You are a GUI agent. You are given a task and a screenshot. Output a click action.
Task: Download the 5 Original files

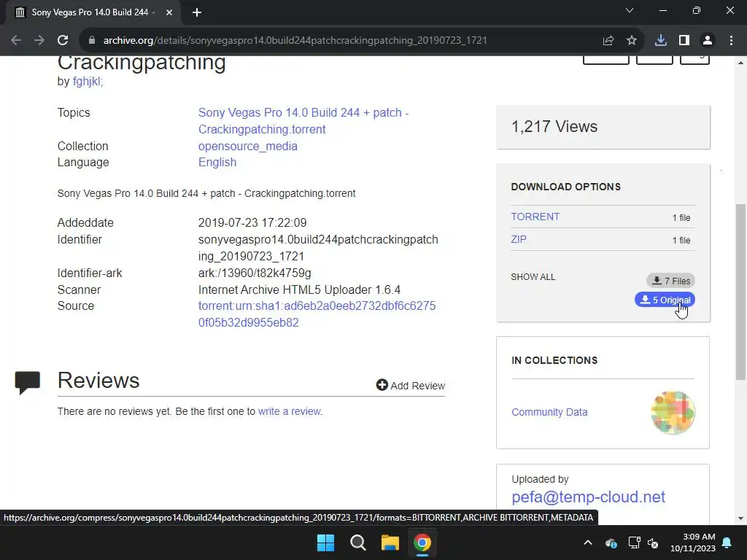[665, 300]
